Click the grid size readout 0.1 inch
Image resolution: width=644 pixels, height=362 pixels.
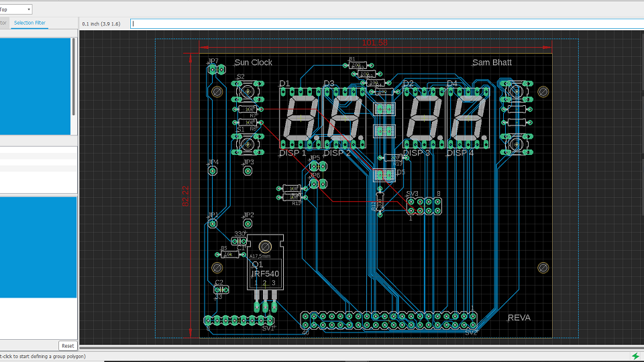coord(101,24)
